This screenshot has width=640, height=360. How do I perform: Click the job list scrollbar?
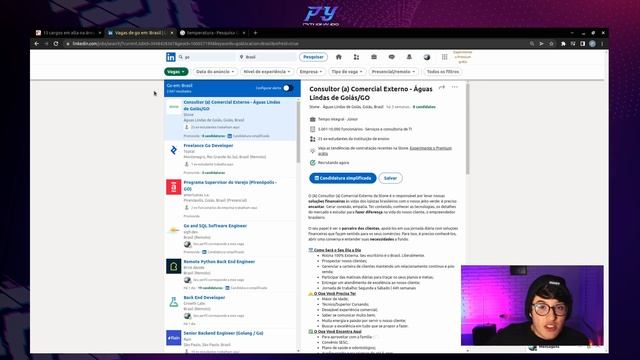click(298, 133)
